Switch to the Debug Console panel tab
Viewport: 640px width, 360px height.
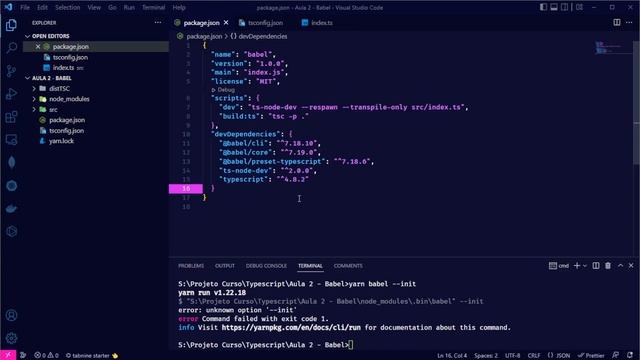(266, 266)
